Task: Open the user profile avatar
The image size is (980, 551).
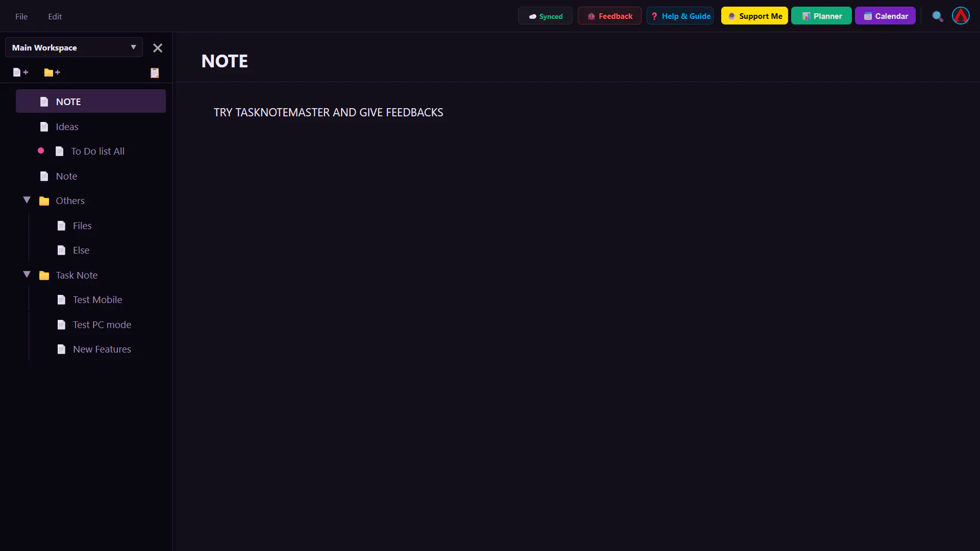Action: click(x=961, y=16)
